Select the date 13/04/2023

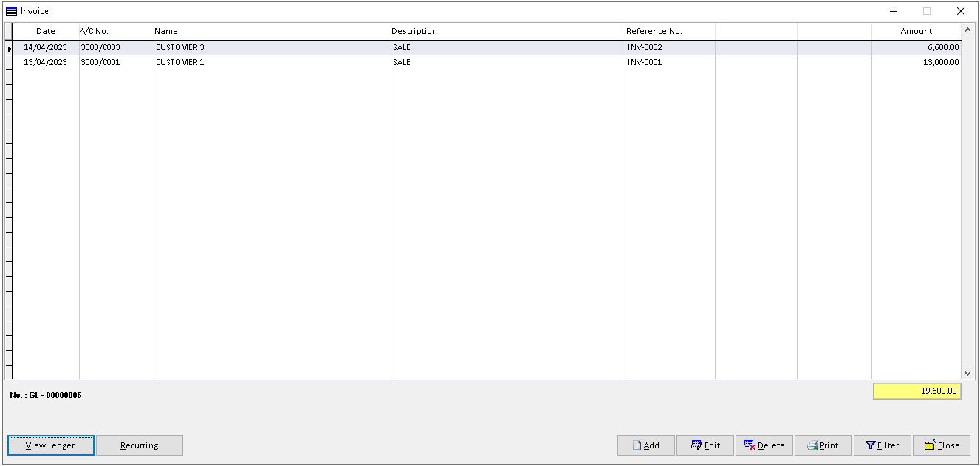(46, 62)
